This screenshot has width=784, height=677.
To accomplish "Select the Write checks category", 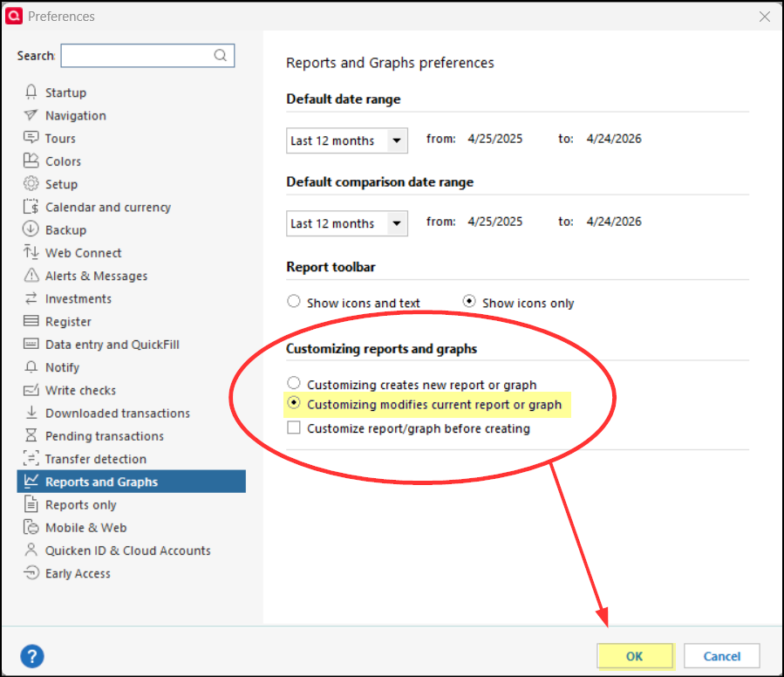I will click(x=80, y=390).
